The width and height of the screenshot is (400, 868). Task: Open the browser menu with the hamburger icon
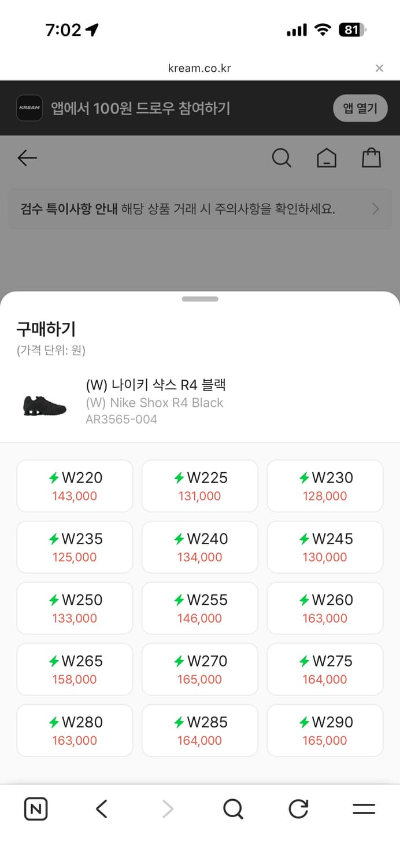click(x=364, y=809)
